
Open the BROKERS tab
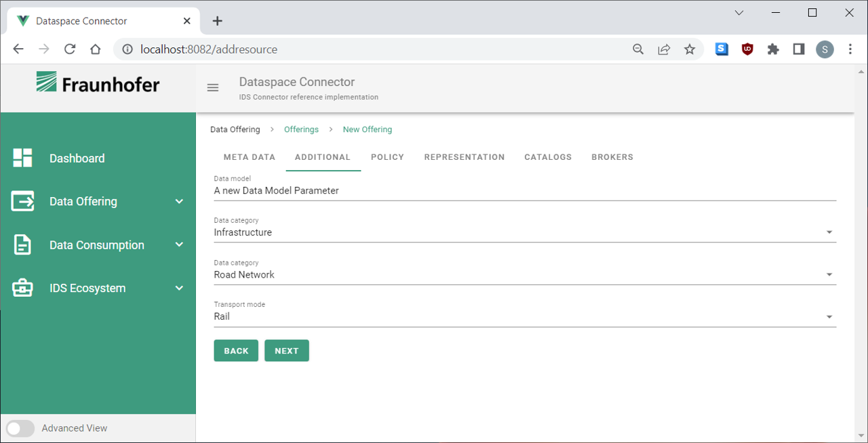tap(612, 157)
